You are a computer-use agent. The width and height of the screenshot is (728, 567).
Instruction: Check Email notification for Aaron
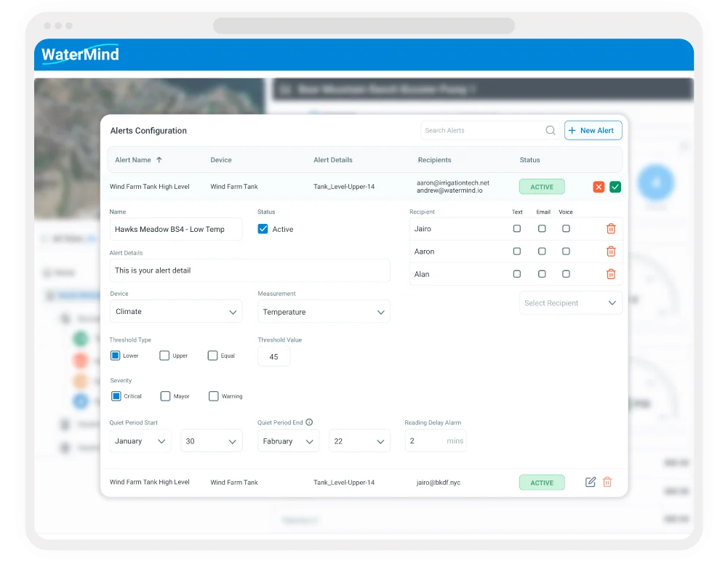[x=542, y=251]
